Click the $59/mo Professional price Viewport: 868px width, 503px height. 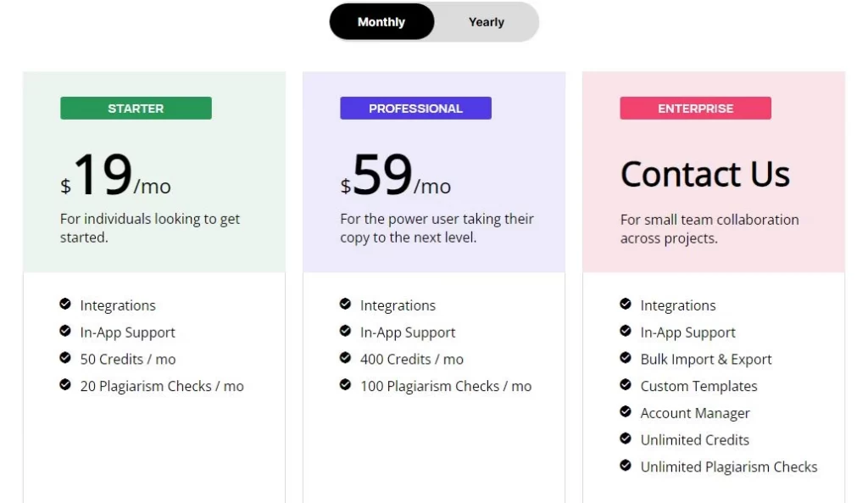click(x=396, y=175)
